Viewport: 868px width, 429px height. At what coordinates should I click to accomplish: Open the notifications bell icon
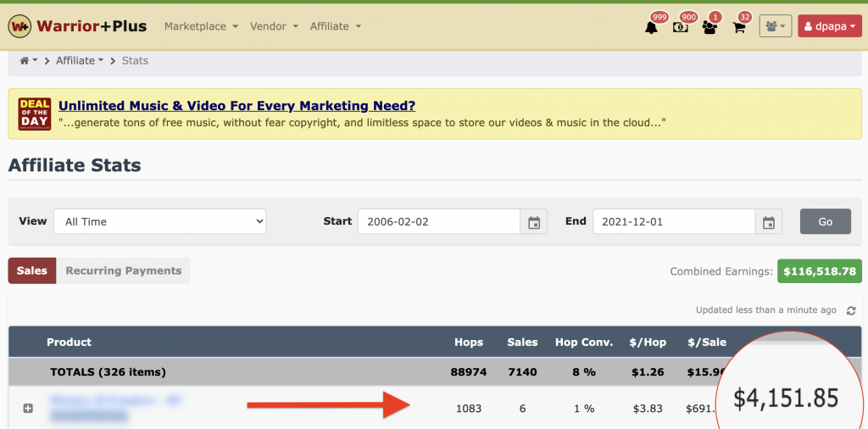pyautogui.click(x=652, y=27)
